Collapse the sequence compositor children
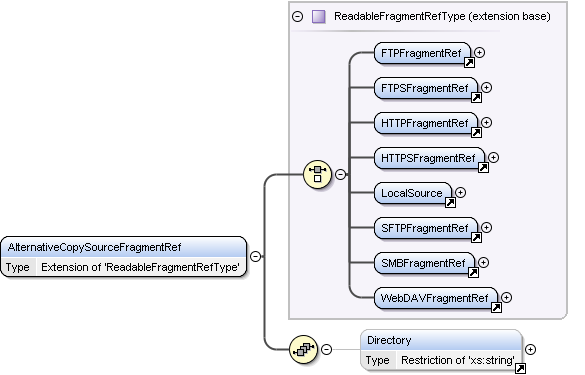 point(326,350)
